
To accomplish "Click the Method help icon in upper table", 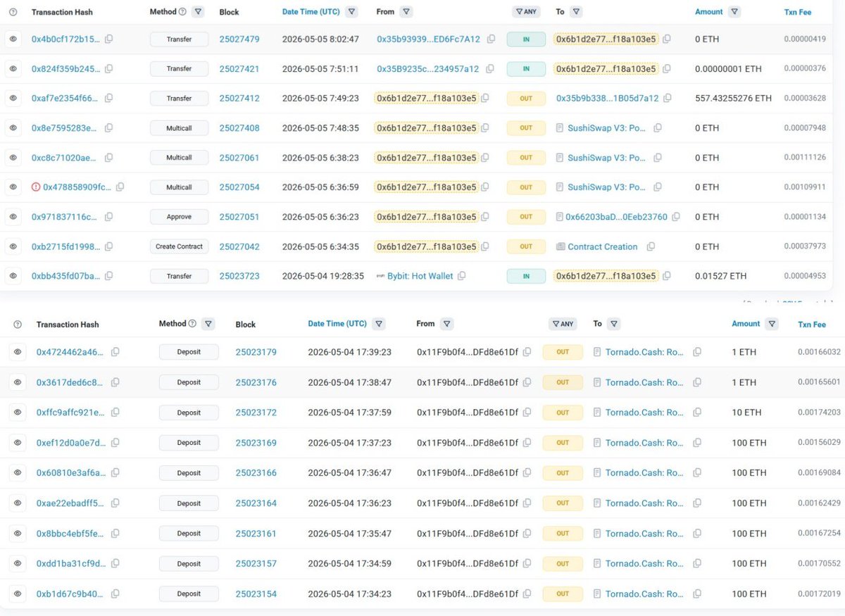I will pos(182,11).
